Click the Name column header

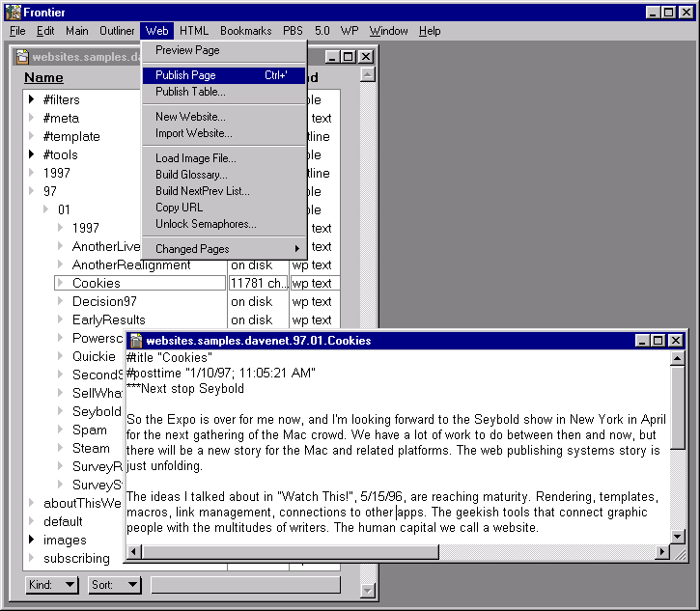pos(43,77)
